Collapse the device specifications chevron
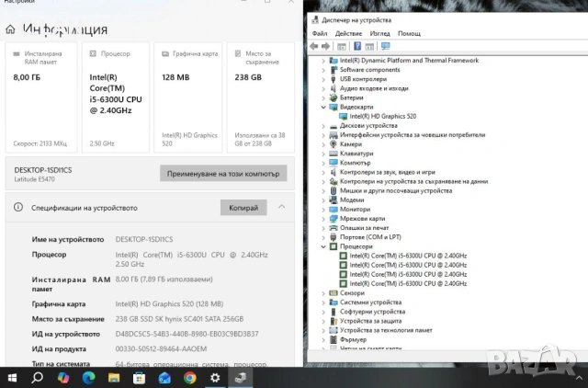 [282, 207]
